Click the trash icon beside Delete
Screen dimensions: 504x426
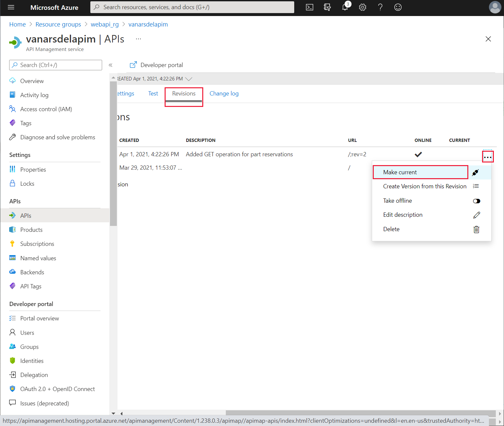(x=477, y=229)
